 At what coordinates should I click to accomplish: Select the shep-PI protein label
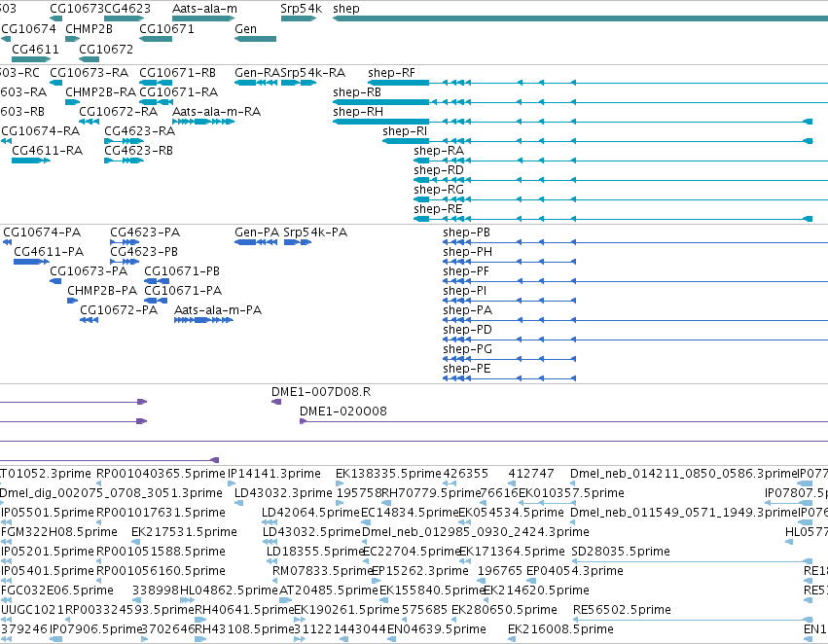coord(465,292)
